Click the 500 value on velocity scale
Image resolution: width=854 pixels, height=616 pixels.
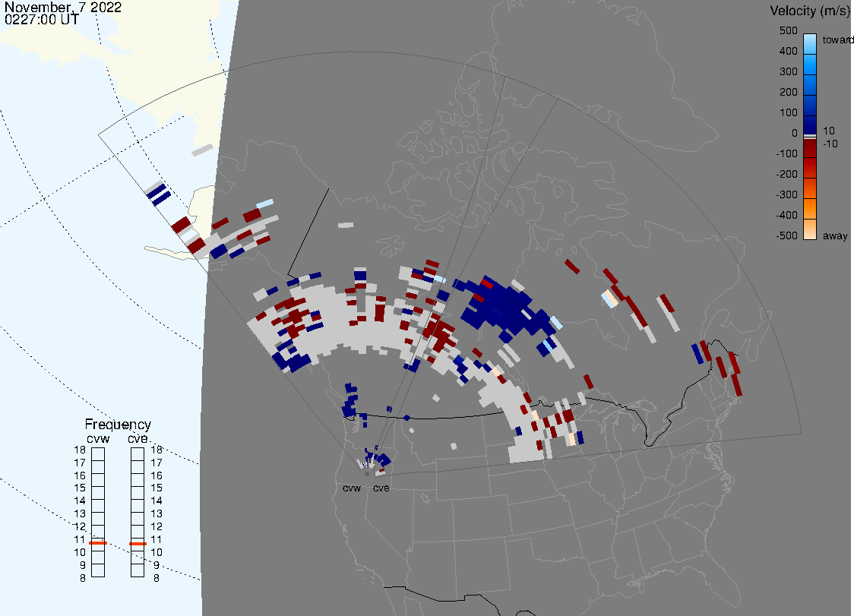pos(788,30)
